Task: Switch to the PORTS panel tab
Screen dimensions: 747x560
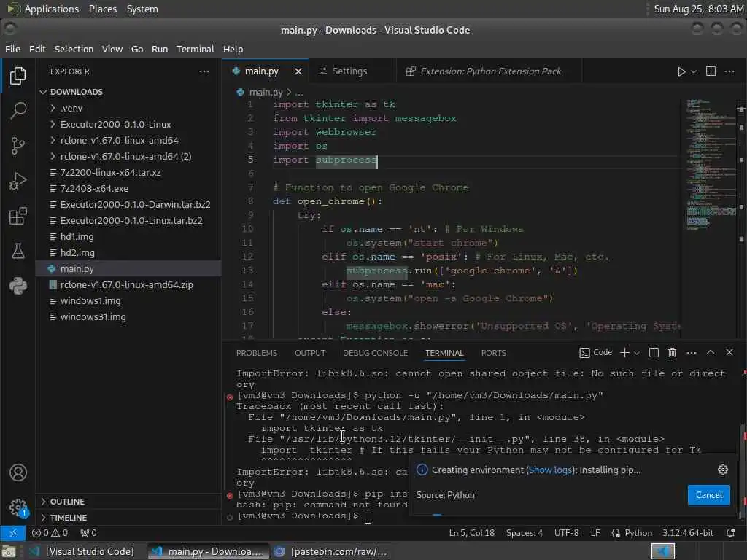Action: tap(494, 353)
